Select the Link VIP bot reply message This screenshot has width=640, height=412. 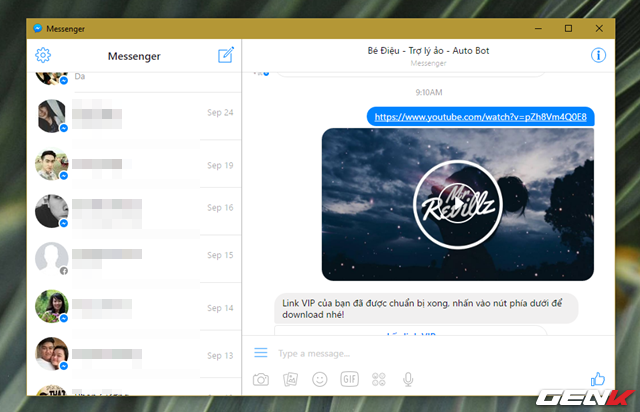pyautogui.click(x=426, y=309)
